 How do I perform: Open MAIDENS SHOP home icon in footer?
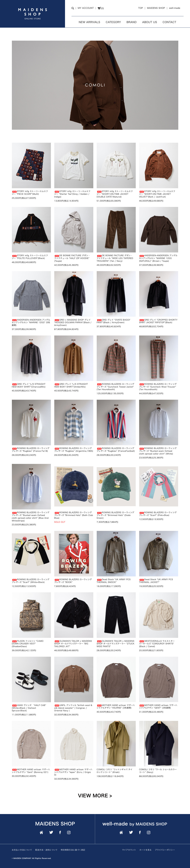(x=41, y=832)
